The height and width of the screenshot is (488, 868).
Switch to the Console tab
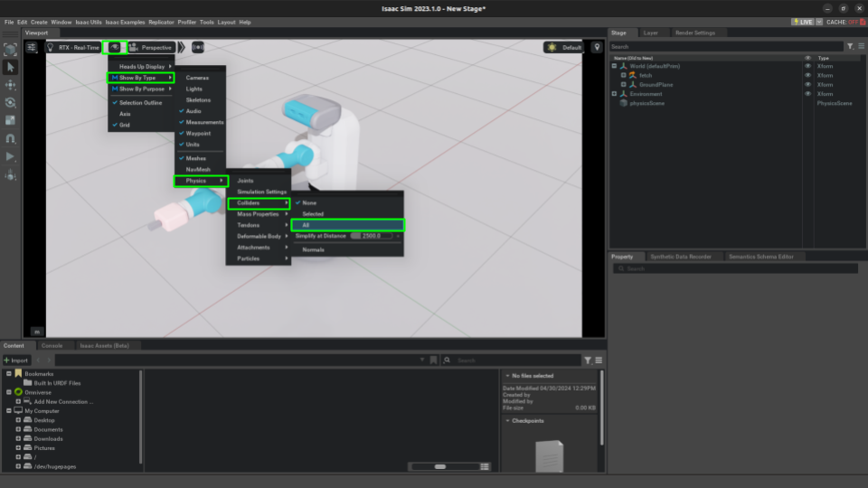(52, 346)
